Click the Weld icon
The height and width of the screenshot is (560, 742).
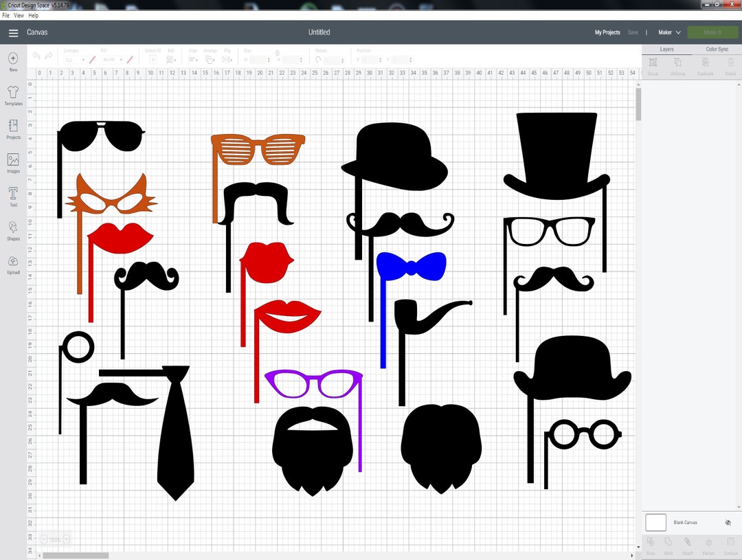[668, 543]
